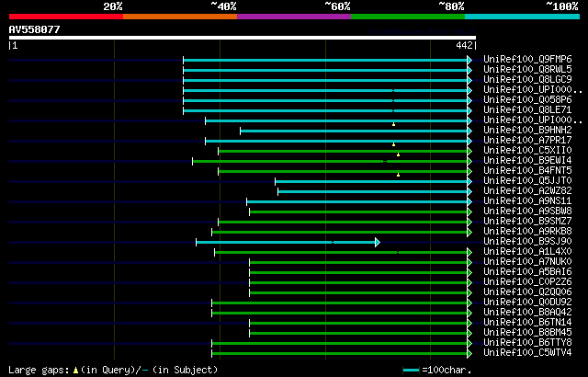Click the cyan alignment bar for Q5JJT0
The width and height of the screenshot is (588, 377).
click(371, 181)
